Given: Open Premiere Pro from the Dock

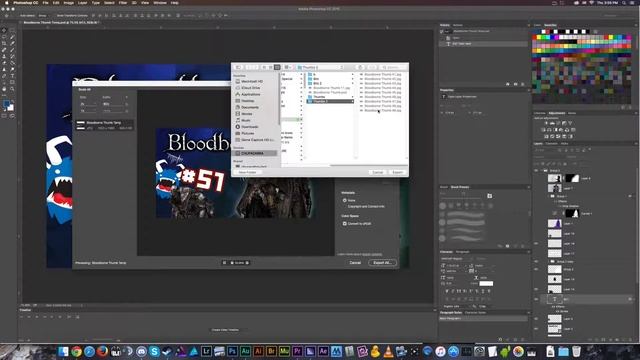Looking at the screenshot, I should (x=297, y=351).
